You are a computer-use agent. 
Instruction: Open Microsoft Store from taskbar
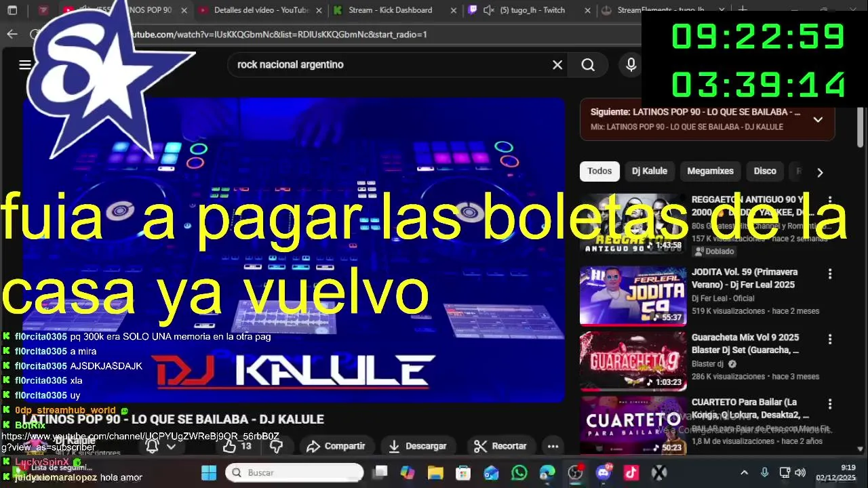click(463, 472)
